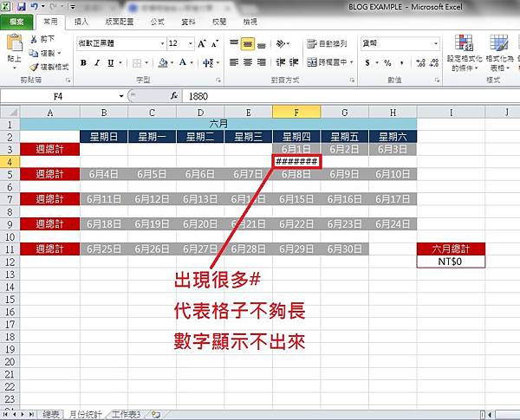
Task: Switch to the 工作表3 sheet tab
Action: [x=126, y=414]
